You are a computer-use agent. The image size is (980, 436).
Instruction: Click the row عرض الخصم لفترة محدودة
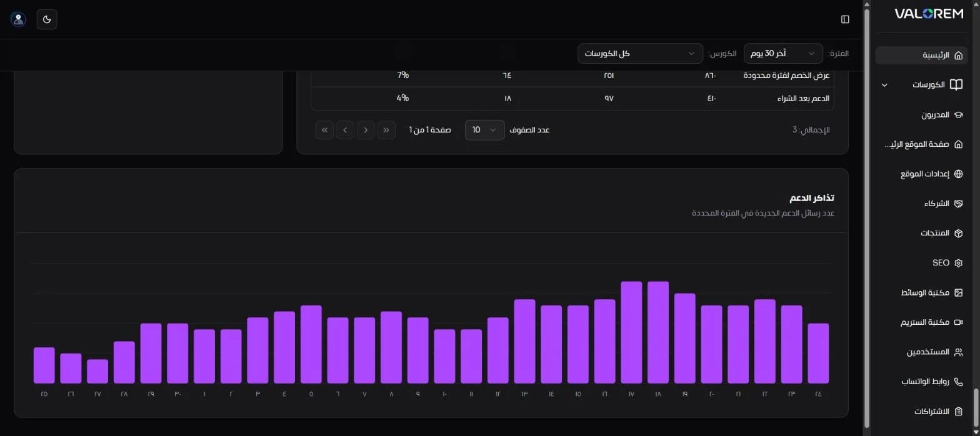572,76
